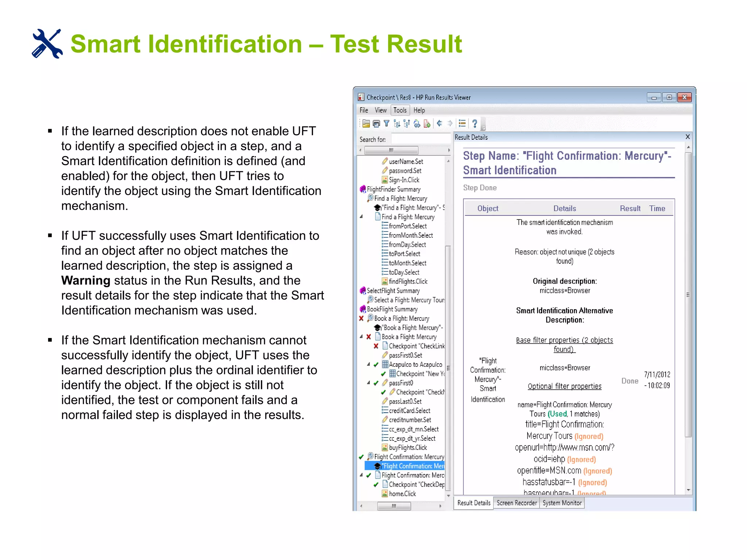Go back with the left arrow icon
This screenshot has height=560, width=747.
click(x=440, y=124)
